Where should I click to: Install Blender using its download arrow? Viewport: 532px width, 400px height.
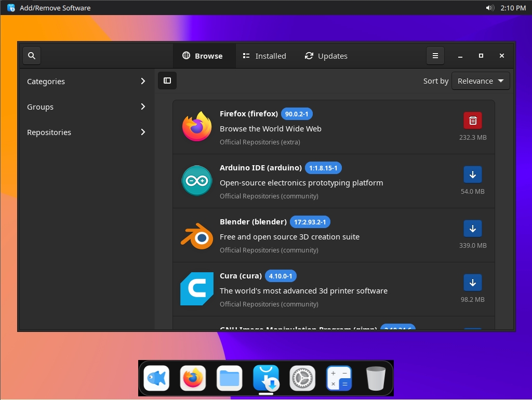[473, 229]
